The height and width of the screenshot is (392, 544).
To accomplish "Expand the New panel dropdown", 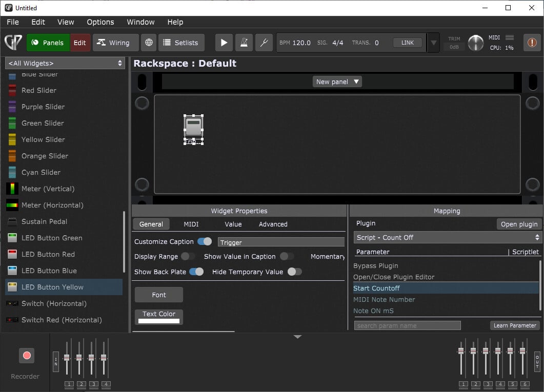I will click(337, 81).
